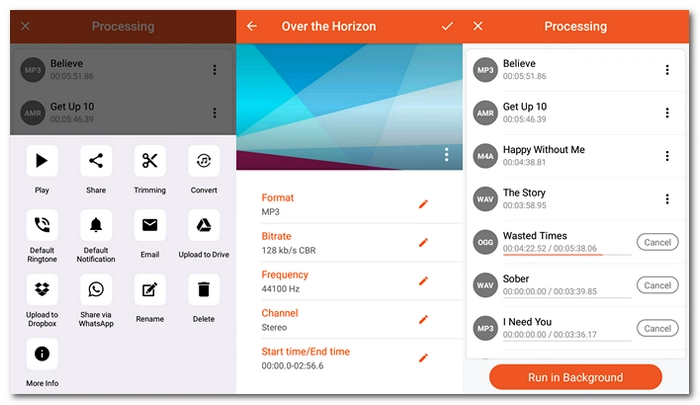Screen dimensions: 700x405
Task: Click the Over the Horizon title
Action: point(329,26)
